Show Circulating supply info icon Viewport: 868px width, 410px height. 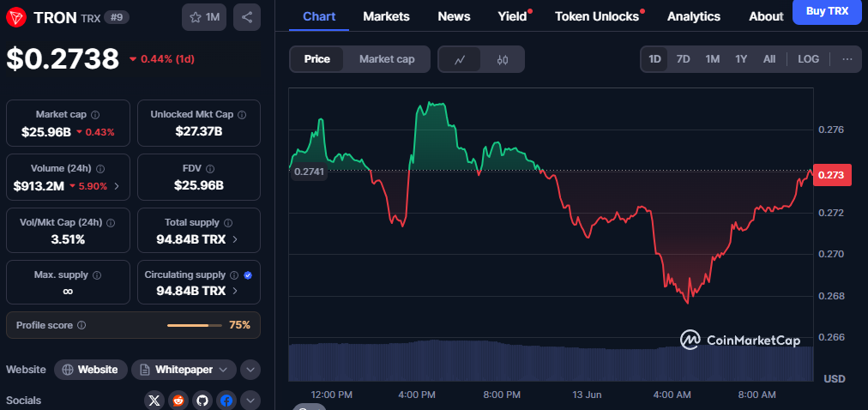tap(234, 275)
